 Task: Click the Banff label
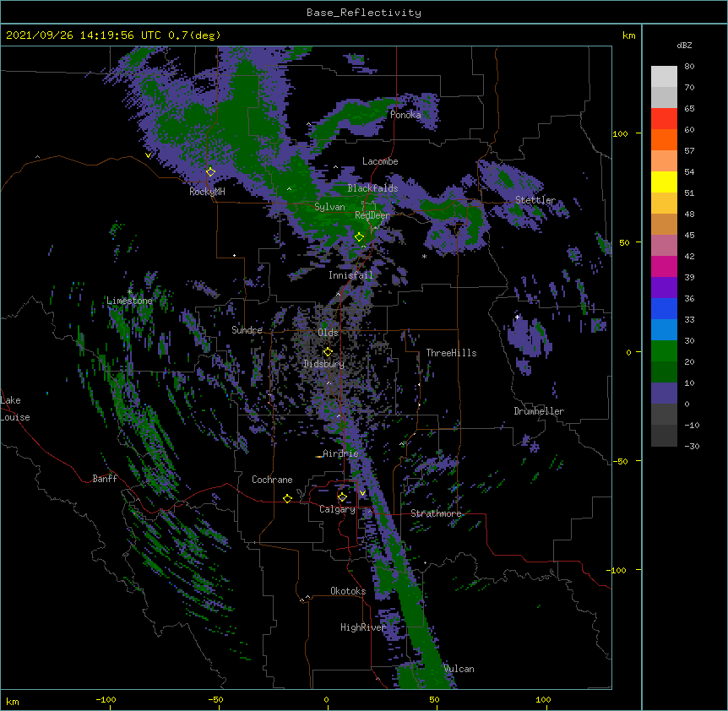point(105,479)
